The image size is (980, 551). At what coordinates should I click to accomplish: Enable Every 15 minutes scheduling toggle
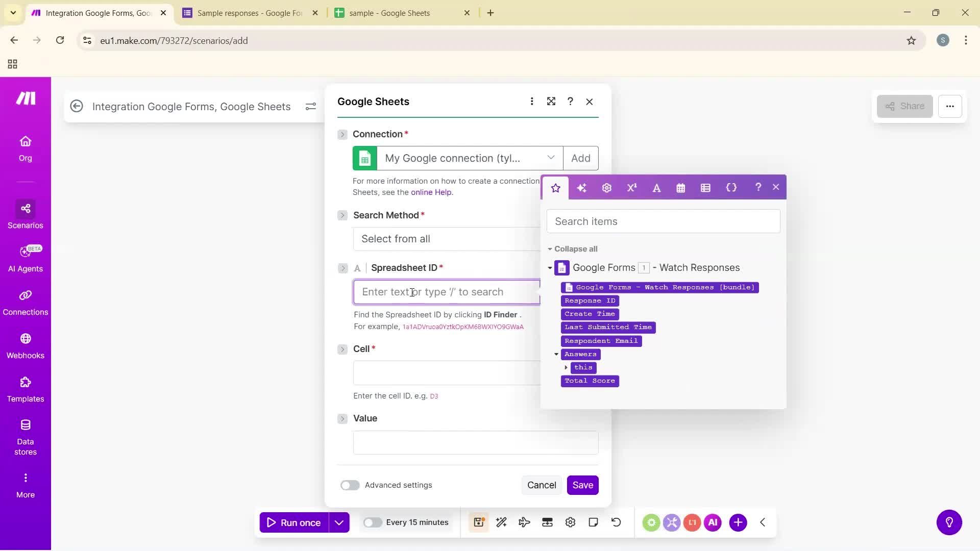tap(373, 522)
